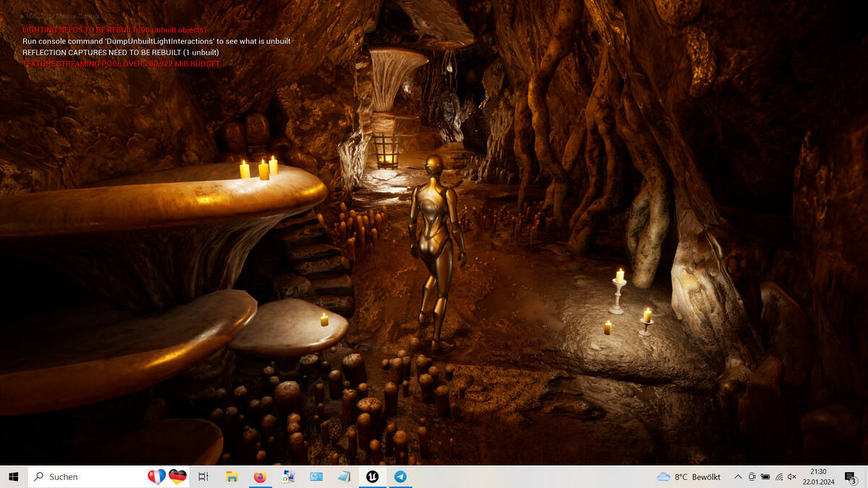The width and height of the screenshot is (868, 488).
Task: Open Task View in the taskbar
Action: pos(203,476)
